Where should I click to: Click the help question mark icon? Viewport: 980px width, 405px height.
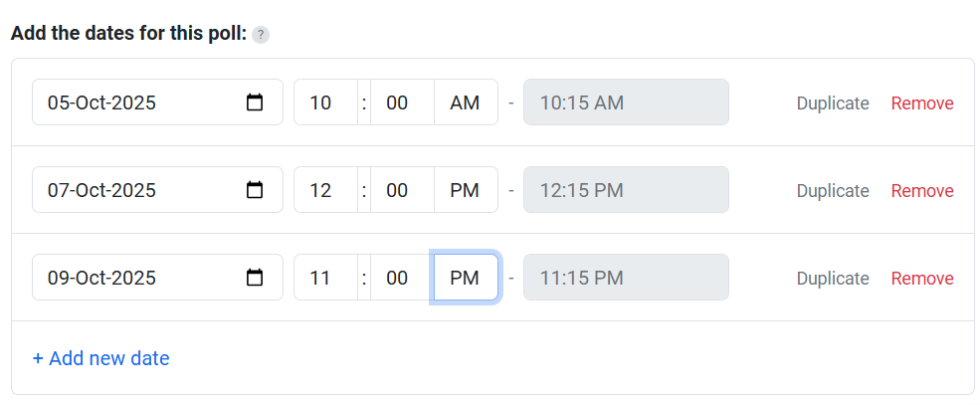pyautogui.click(x=260, y=35)
